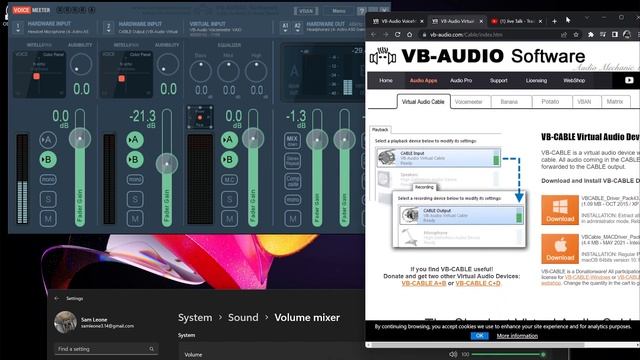The image size is (640, 360).
Task: Mute Hardware Input 1 strip
Action: (48, 219)
